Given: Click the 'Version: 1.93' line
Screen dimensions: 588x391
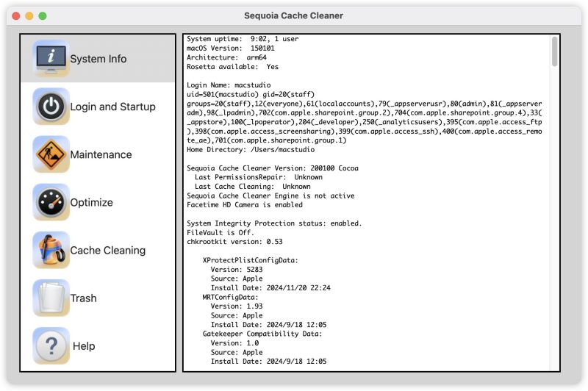Looking at the screenshot, I should [x=237, y=306].
